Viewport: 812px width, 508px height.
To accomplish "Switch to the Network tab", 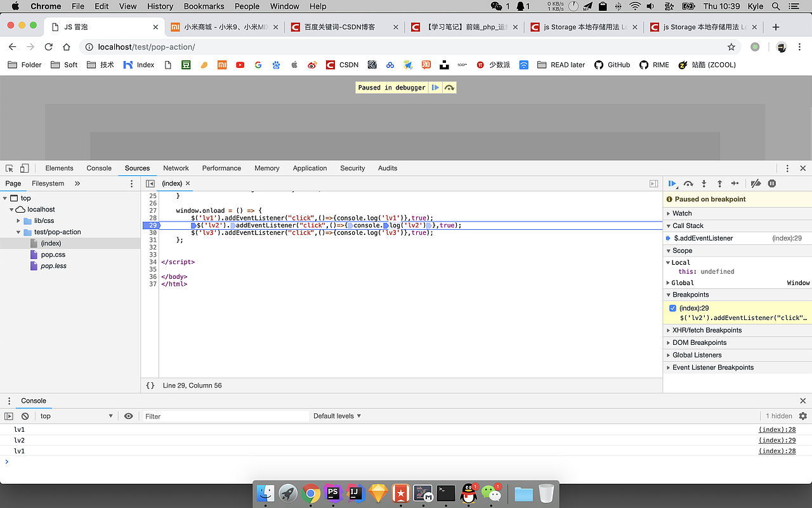I will 176,168.
